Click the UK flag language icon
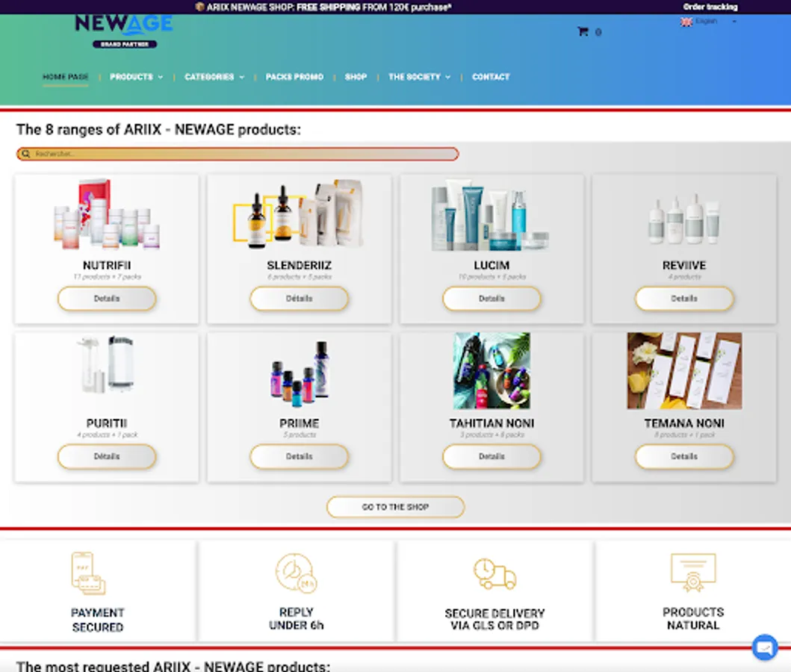 coord(686,22)
